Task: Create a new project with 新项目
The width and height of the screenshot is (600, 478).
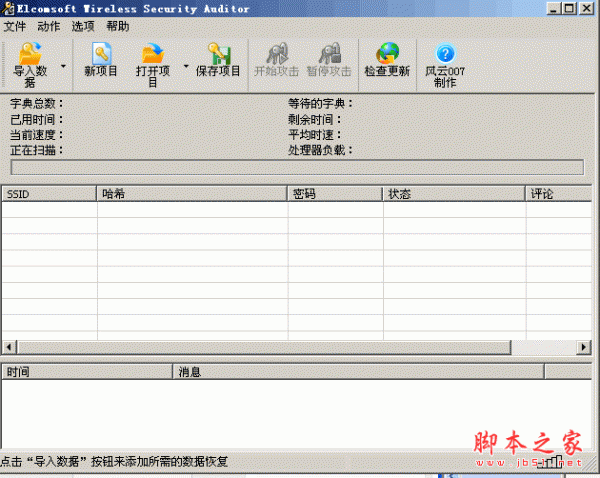Action: point(101,60)
